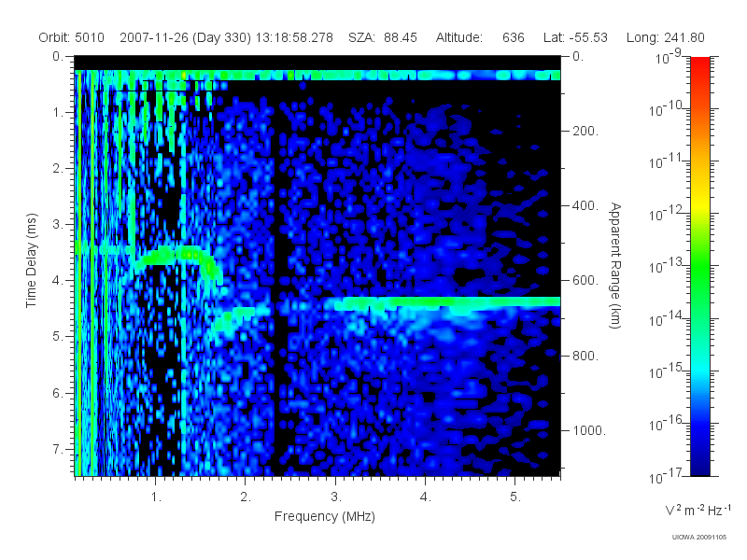Click the time delay tick '1.'

point(58,113)
